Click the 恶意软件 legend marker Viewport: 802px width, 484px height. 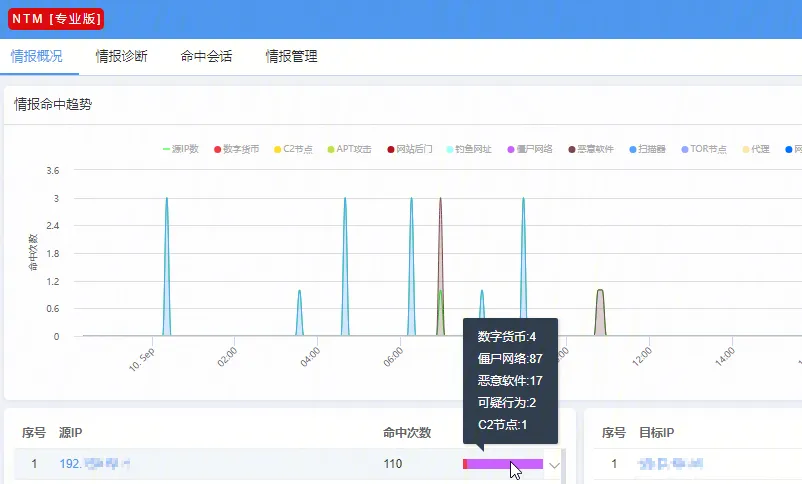click(591, 149)
